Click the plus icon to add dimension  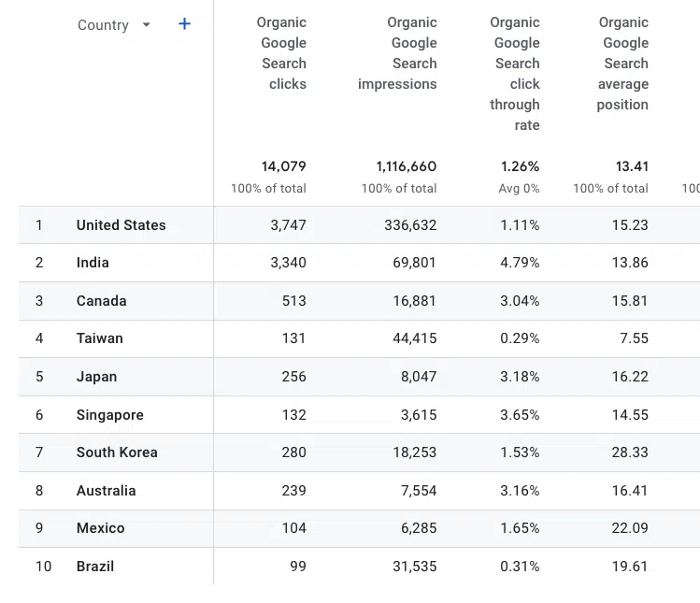(184, 24)
